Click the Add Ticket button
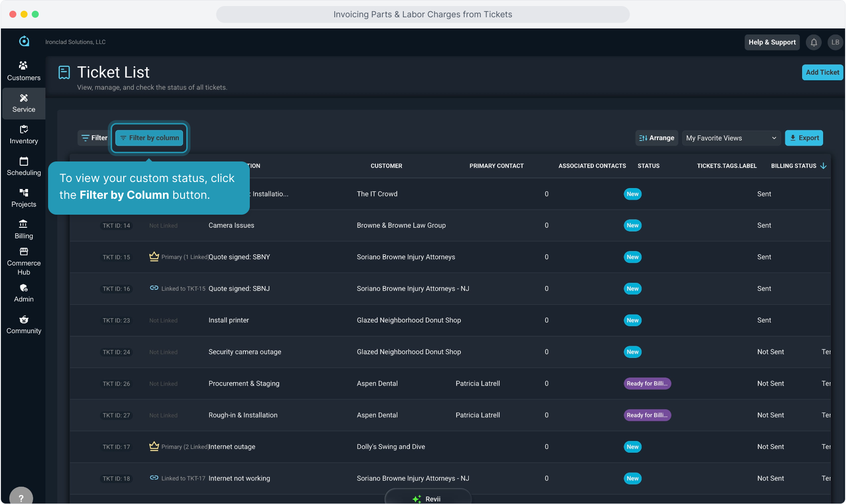This screenshot has width=846, height=504. point(822,72)
